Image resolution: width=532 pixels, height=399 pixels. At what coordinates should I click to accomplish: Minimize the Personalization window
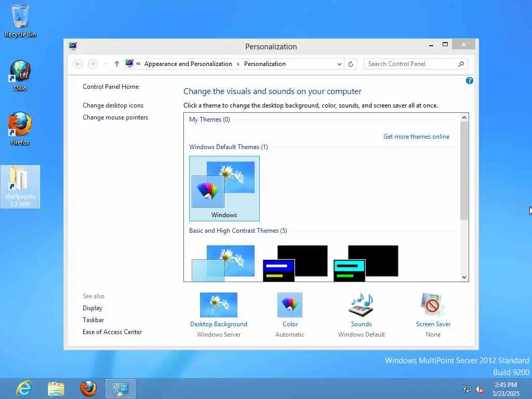431,45
